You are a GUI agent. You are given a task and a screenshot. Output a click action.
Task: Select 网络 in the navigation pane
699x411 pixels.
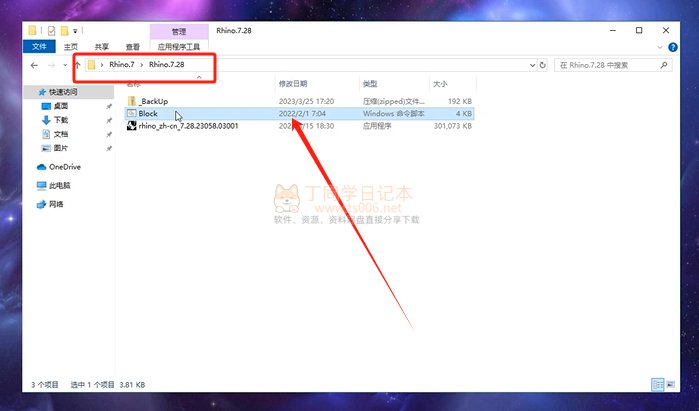pyautogui.click(x=56, y=204)
